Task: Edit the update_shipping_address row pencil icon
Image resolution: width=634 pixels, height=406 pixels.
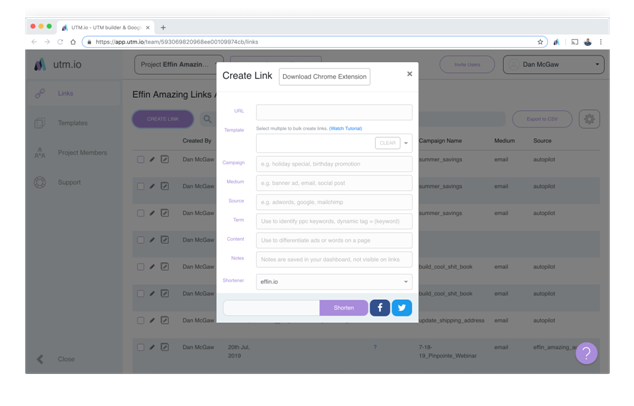Action: (x=152, y=320)
